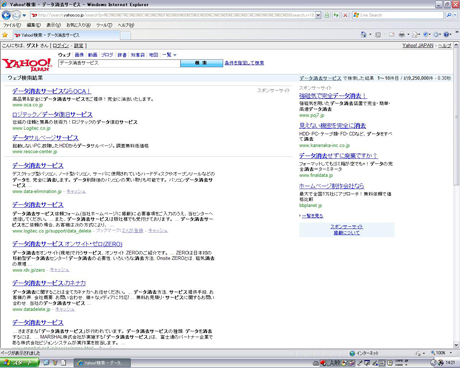
Task: Click the Home page icon in command bar
Action: (363, 35)
